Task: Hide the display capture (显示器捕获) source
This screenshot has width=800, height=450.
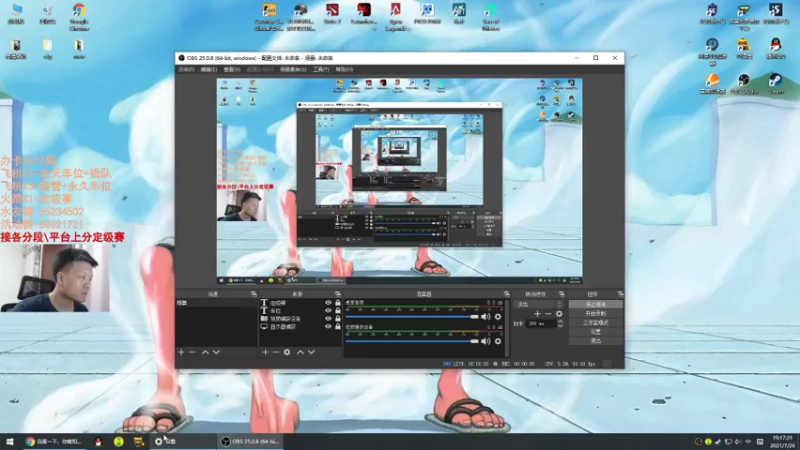Action: click(328, 327)
